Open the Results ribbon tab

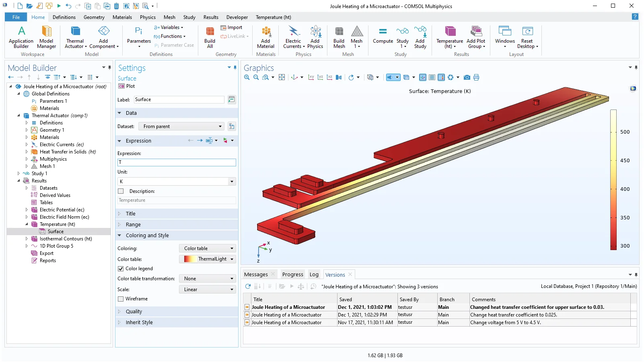click(211, 17)
